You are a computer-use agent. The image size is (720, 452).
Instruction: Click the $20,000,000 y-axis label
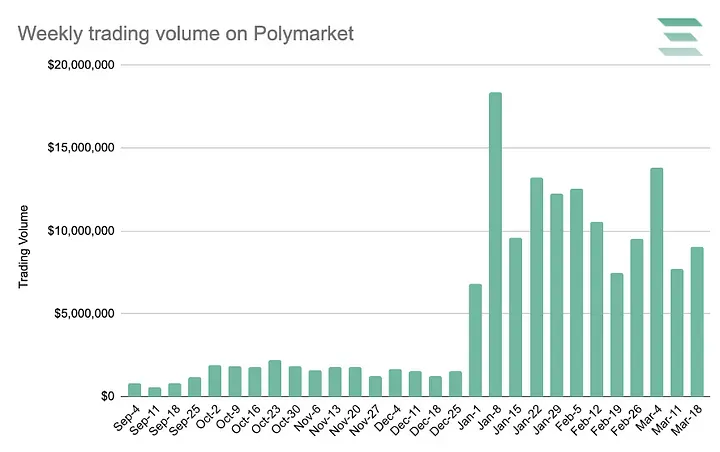[78, 66]
